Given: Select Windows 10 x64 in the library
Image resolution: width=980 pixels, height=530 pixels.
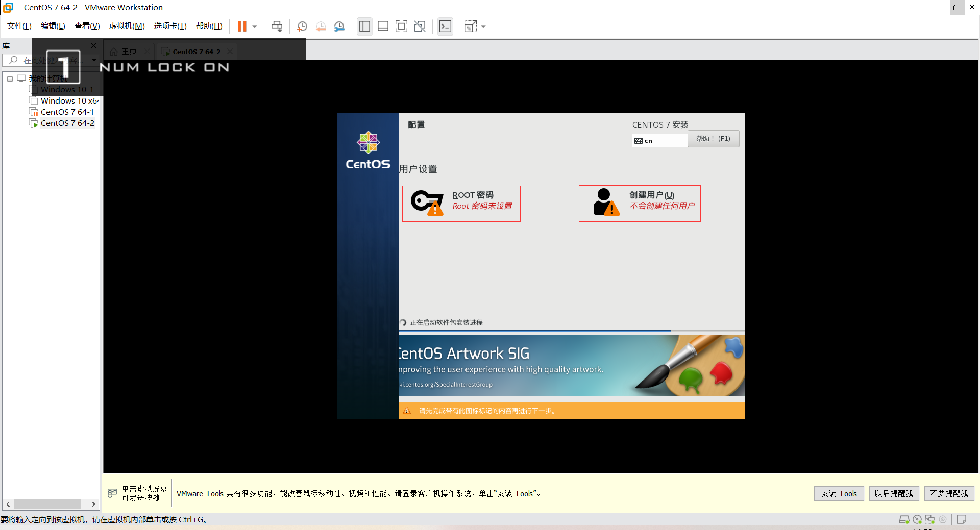Looking at the screenshot, I should pos(64,101).
